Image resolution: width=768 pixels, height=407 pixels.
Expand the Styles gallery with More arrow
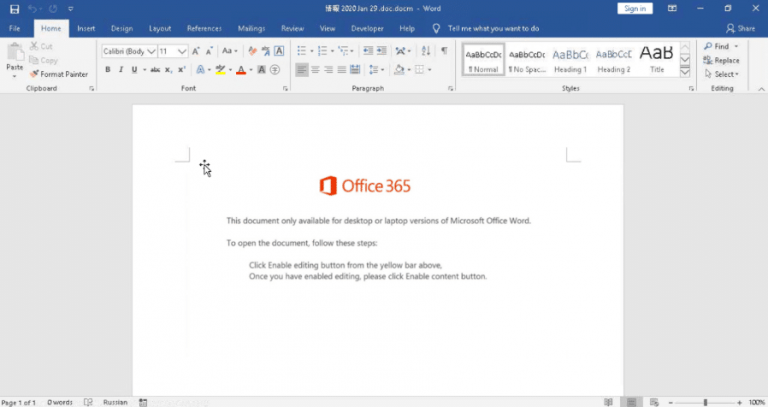(x=685, y=72)
